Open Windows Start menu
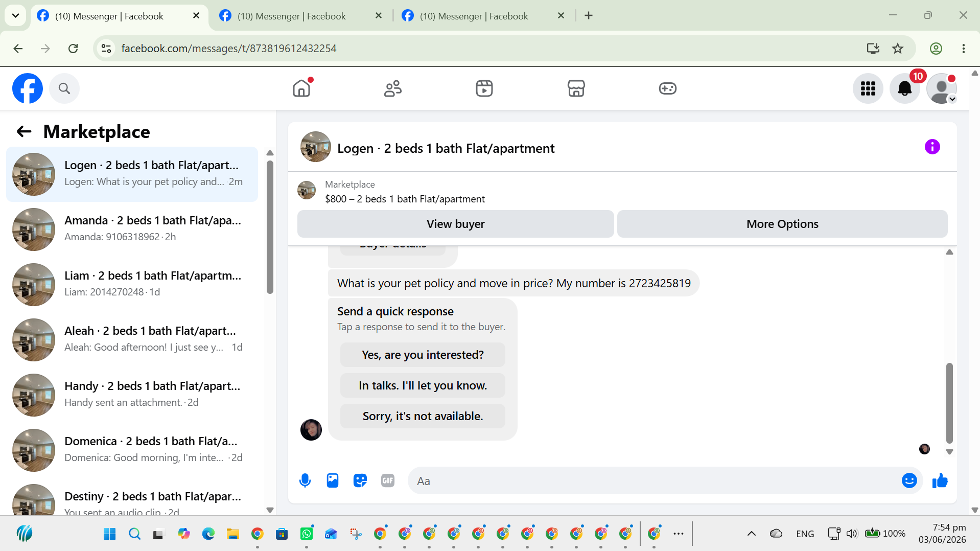 109,534
